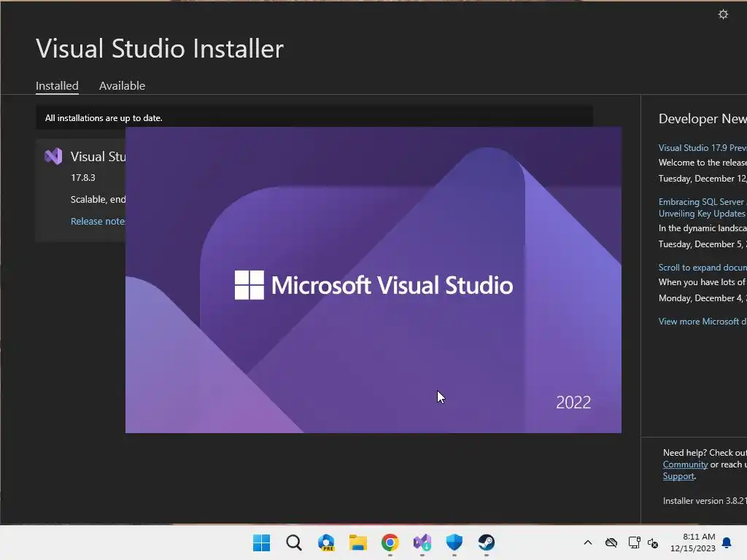This screenshot has width=747, height=560.
Task: Click 'Monday, December 4' news date
Action: (x=703, y=298)
